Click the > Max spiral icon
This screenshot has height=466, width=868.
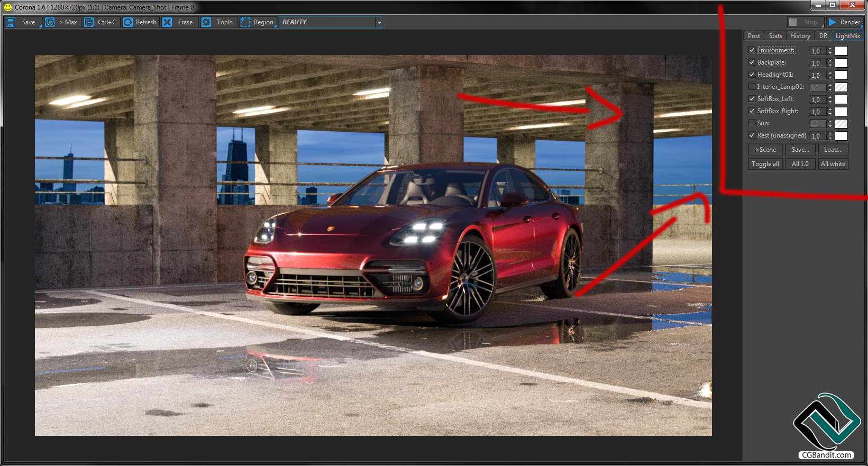coord(50,22)
